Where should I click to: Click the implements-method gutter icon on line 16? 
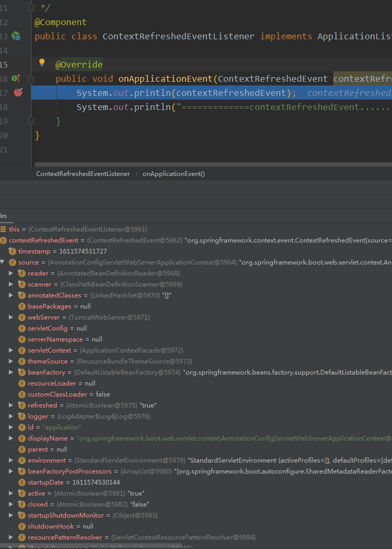[x=16, y=79]
